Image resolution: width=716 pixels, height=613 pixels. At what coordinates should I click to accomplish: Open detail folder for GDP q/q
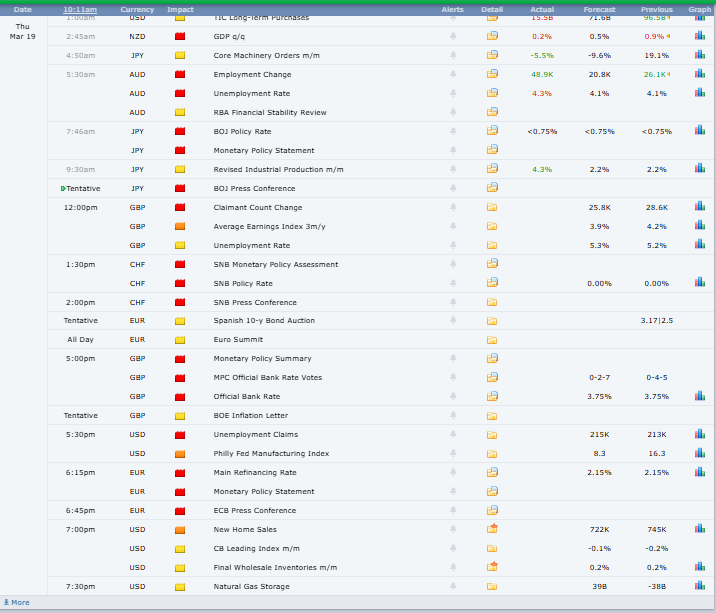click(492, 36)
